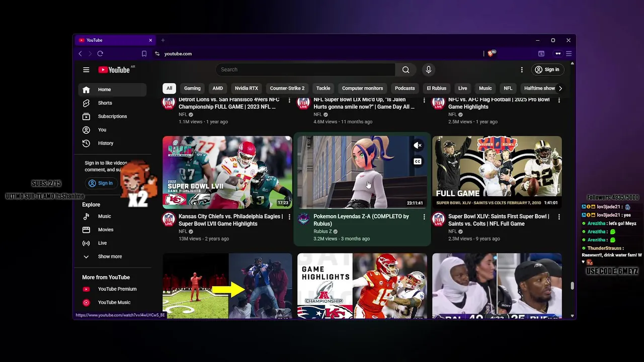Open more options for Detroit Lions video

289,101
